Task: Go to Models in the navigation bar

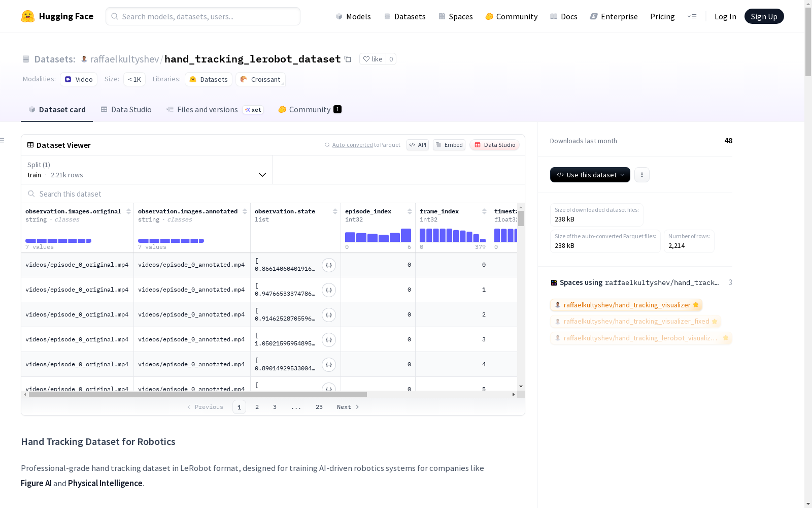Action: point(353,16)
